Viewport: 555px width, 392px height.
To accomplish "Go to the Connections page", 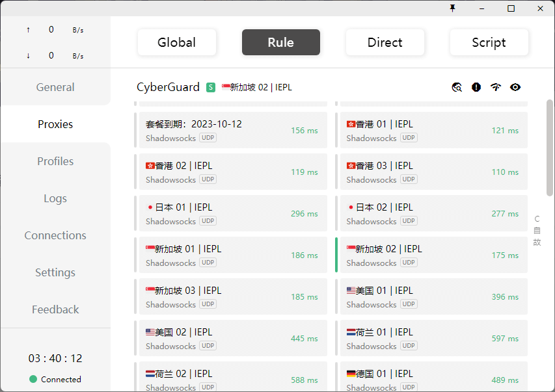I will coord(55,235).
